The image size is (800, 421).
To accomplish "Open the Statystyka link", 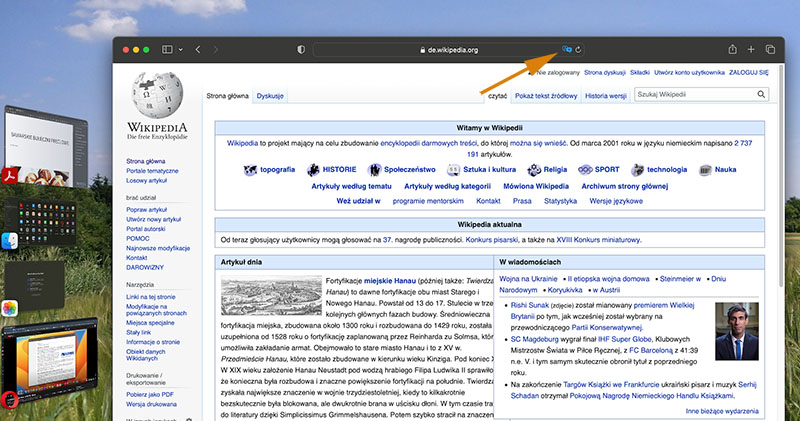I will [560, 201].
